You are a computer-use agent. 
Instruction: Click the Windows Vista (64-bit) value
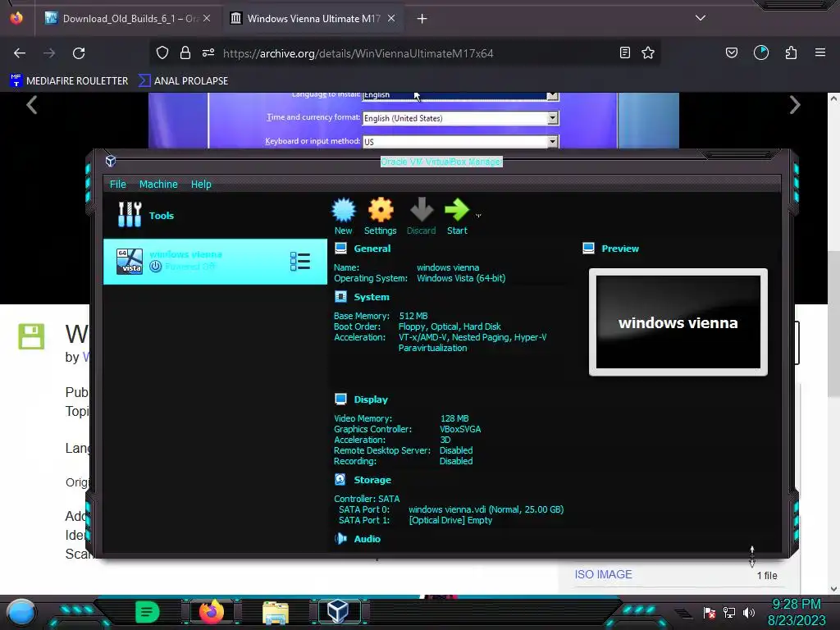[x=461, y=278]
